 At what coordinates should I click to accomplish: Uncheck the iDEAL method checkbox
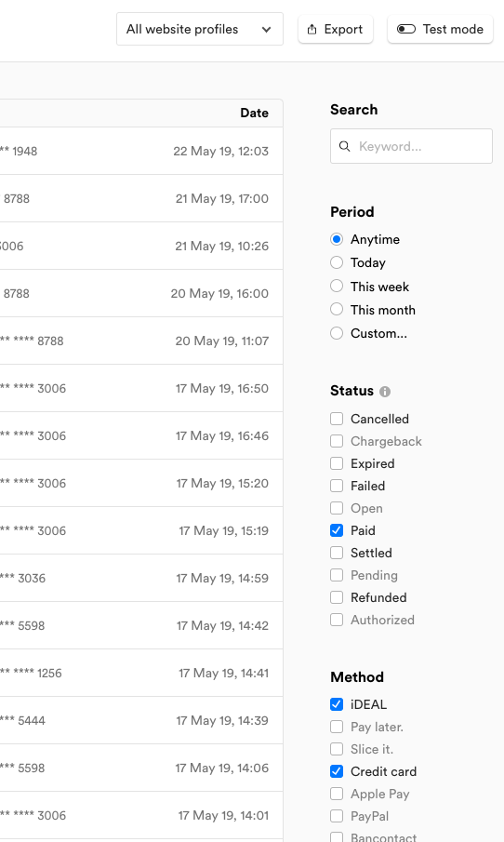337,704
